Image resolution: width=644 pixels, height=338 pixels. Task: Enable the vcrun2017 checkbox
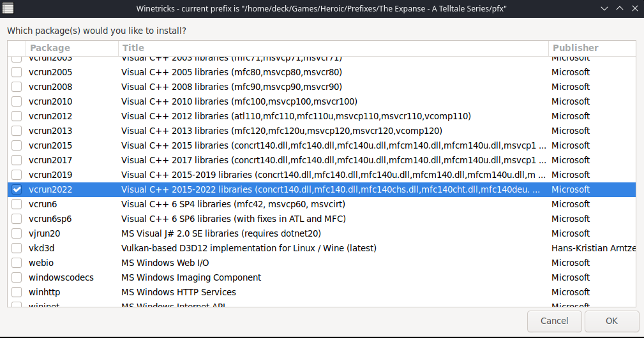pyautogui.click(x=17, y=160)
